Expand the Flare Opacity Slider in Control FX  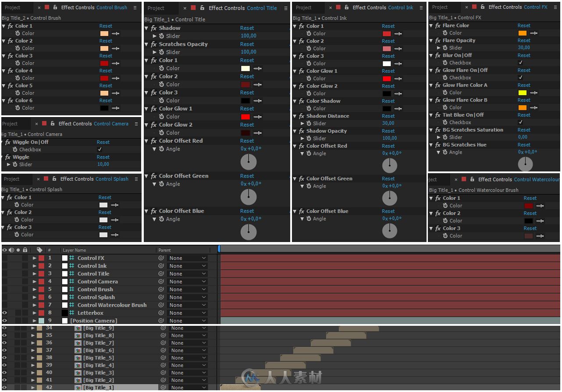[439, 48]
